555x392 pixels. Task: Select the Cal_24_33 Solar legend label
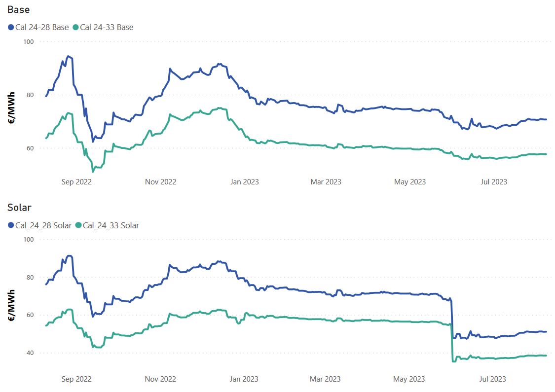click(x=111, y=225)
